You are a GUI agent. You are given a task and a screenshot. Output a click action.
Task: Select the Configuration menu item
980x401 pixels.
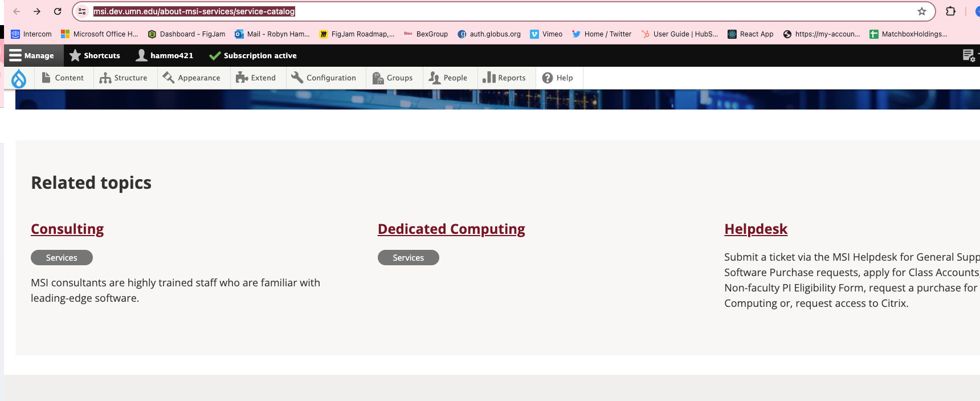[x=324, y=78]
